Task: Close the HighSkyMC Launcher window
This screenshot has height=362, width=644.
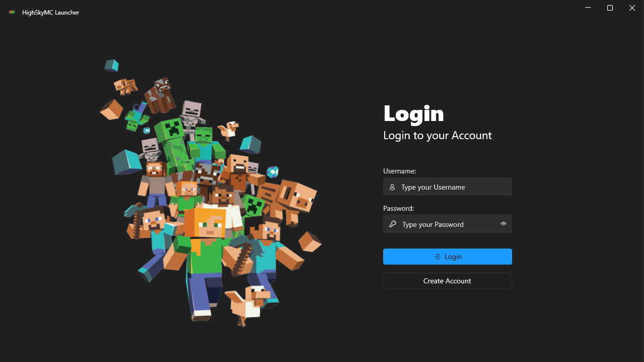Action: (x=632, y=8)
